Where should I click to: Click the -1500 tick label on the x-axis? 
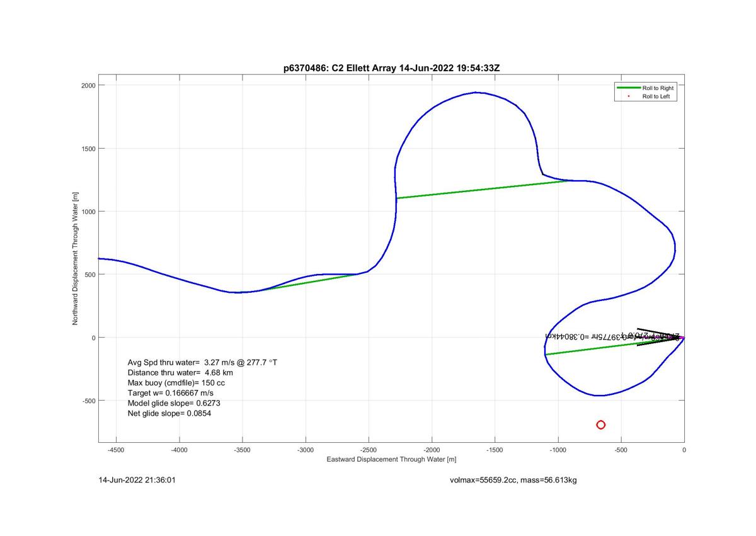(x=495, y=450)
